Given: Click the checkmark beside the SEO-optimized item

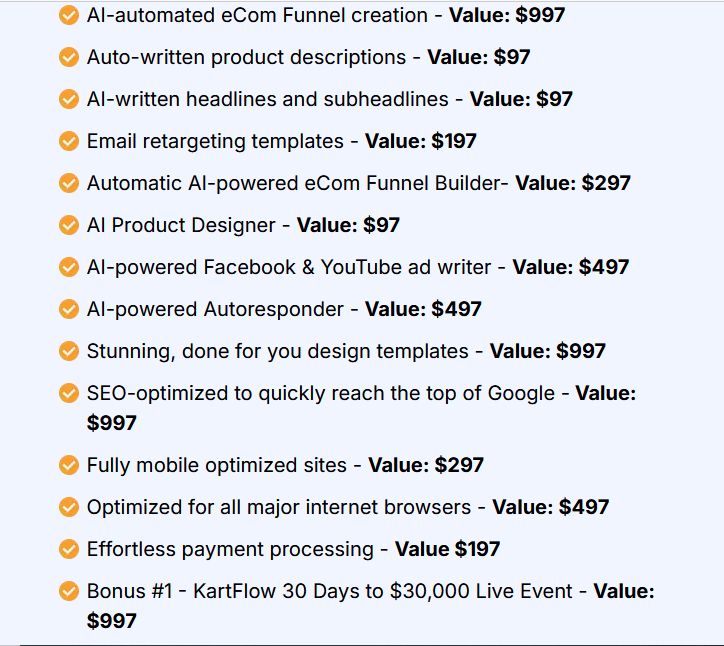Looking at the screenshot, I should point(69,393).
